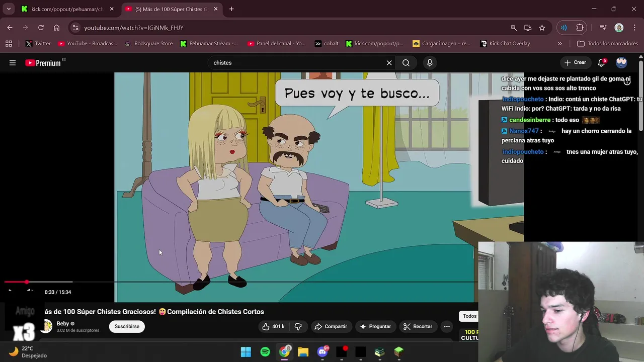Open the browser home page
This screenshot has height=362, width=644.
point(56,28)
